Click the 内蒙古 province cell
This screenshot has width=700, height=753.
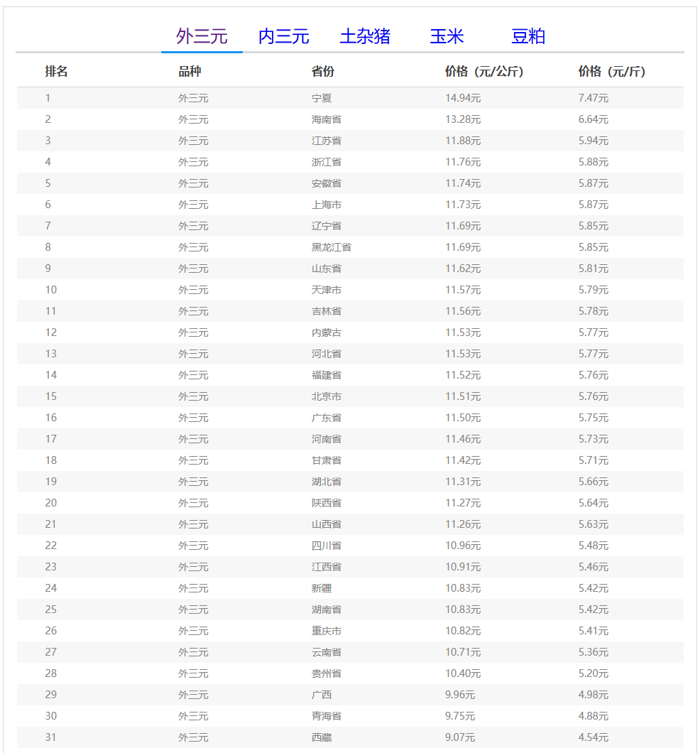327,332
